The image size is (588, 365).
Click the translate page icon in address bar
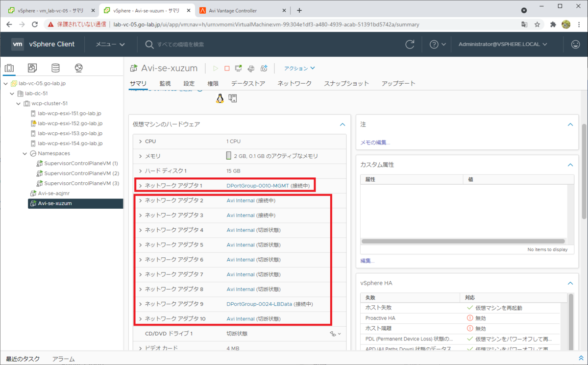click(x=524, y=24)
